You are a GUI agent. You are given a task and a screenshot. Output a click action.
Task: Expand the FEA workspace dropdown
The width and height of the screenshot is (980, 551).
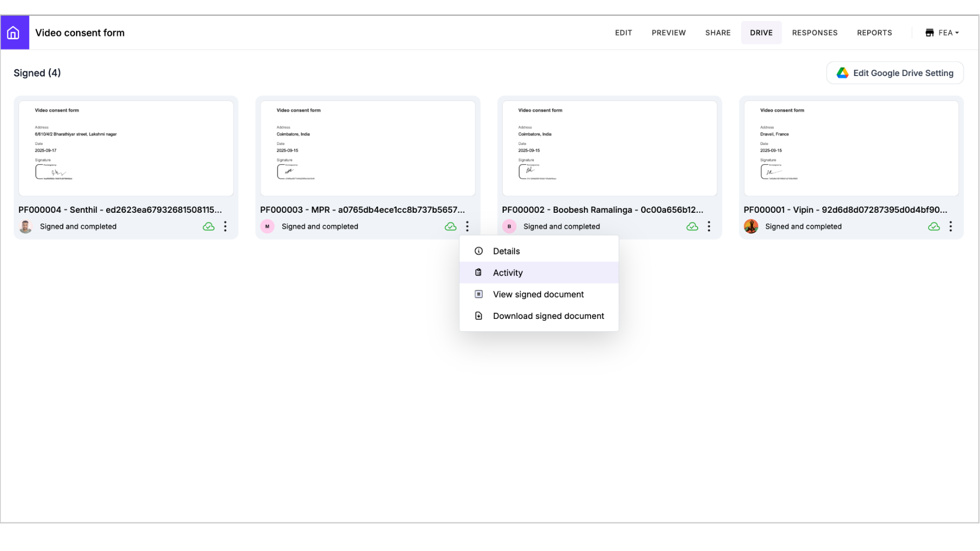942,33
